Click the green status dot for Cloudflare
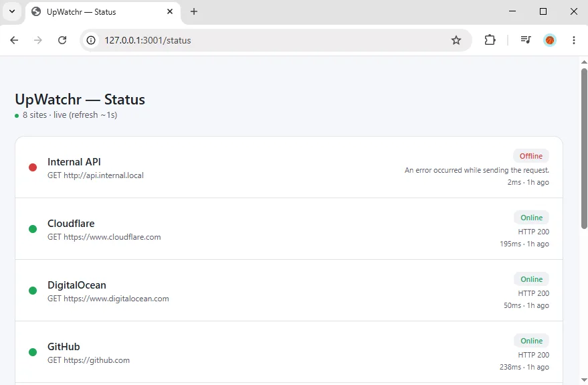The height and width of the screenshot is (385, 588). (x=33, y=229)
